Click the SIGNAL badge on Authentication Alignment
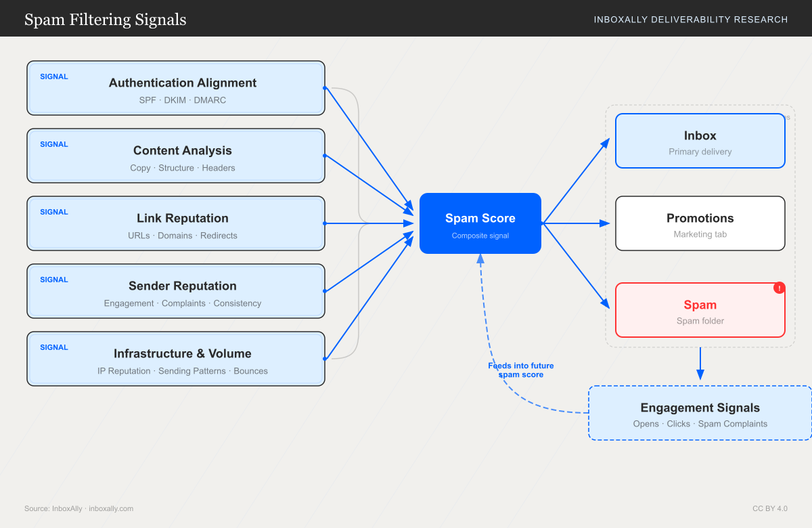Image resolution: width=812 pixels, height=528 pixels. click(53, 76)
